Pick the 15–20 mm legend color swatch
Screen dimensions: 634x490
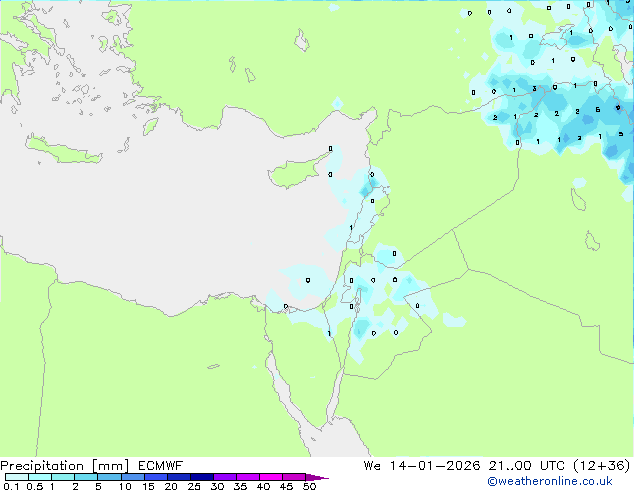pos(156,477)
